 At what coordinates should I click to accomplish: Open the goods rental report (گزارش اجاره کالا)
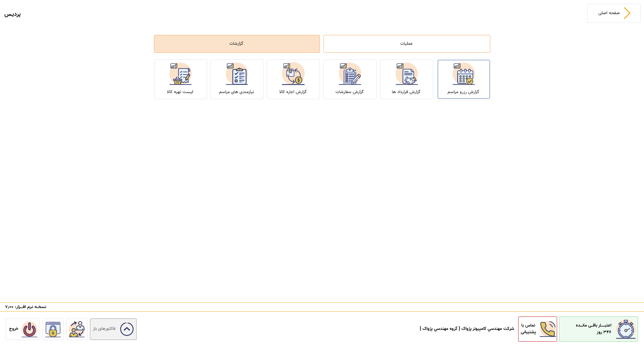click(x=293, y=79)
